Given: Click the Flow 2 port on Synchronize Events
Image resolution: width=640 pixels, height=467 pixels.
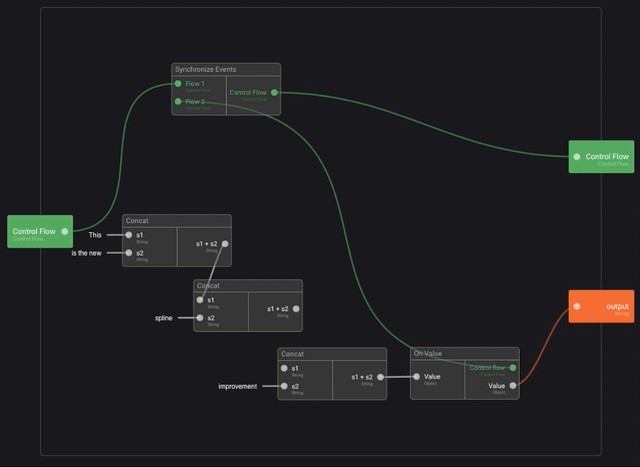Looking at the screenshot, I should point(178,101).
